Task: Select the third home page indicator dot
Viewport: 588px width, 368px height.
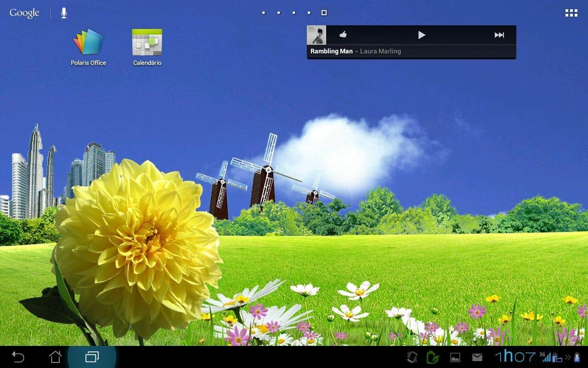Action: coord(294,13)
